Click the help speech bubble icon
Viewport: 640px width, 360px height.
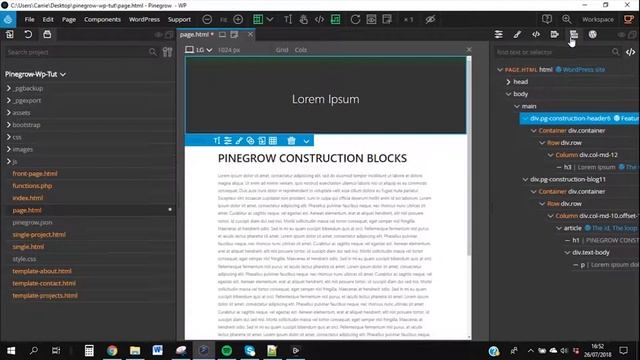pos(547,19)
